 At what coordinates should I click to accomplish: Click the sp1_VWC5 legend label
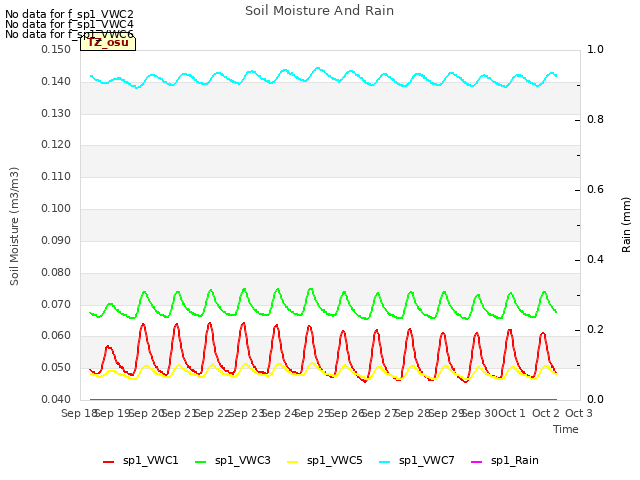(x=335, y=460)
